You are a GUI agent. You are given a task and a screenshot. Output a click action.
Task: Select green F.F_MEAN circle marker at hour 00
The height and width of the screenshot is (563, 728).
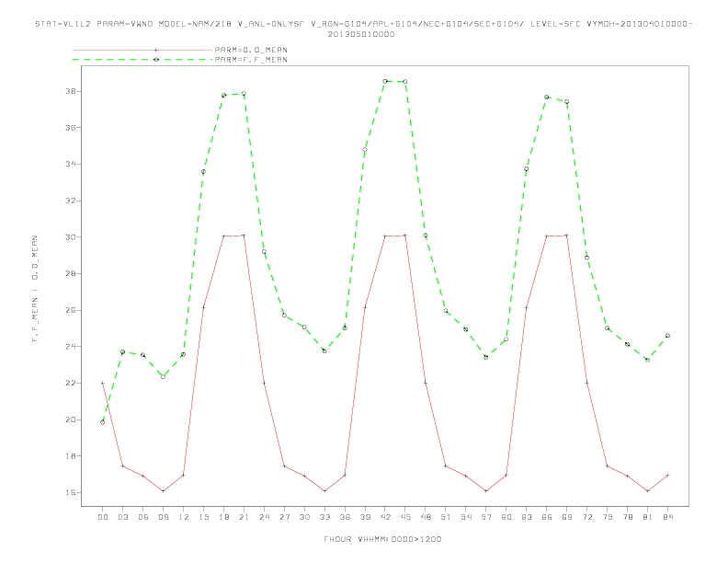point(103,422)
